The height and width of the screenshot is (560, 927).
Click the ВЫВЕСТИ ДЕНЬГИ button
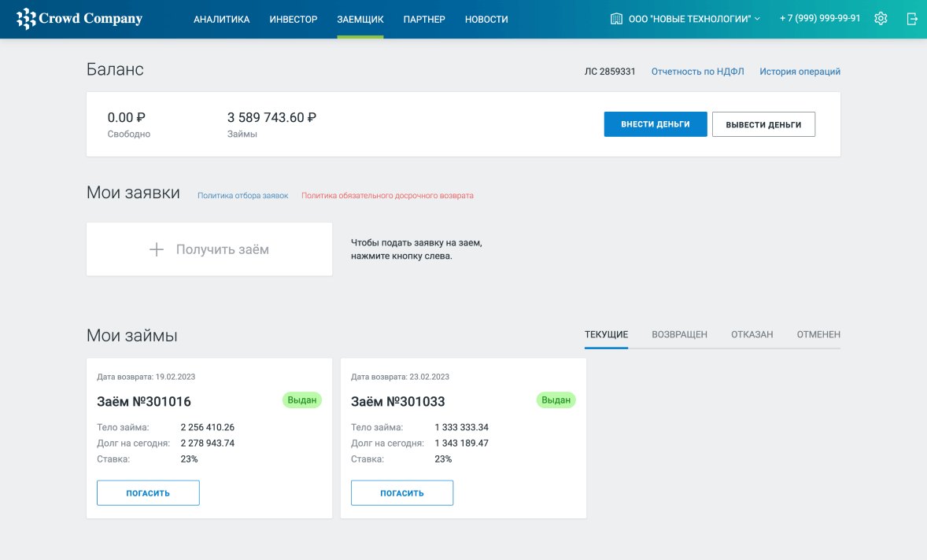coord(764,124)
